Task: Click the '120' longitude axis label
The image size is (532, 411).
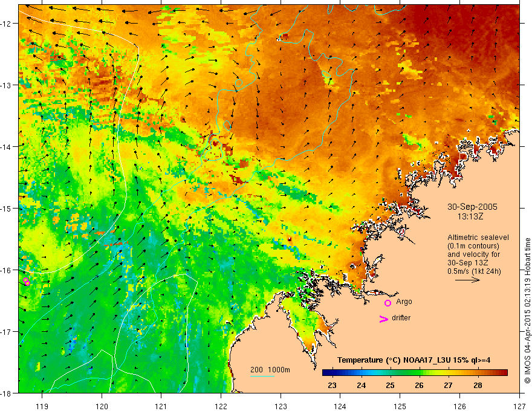Action: [102, 406]
